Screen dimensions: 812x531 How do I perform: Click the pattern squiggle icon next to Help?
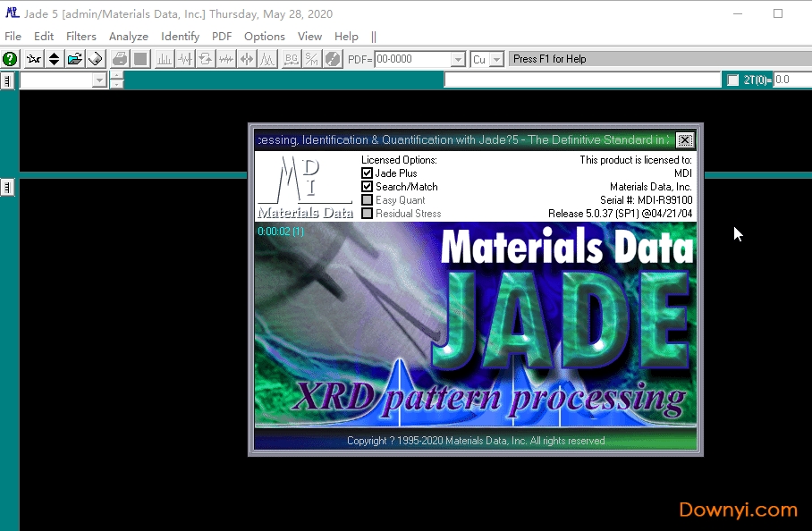[31, 58]
